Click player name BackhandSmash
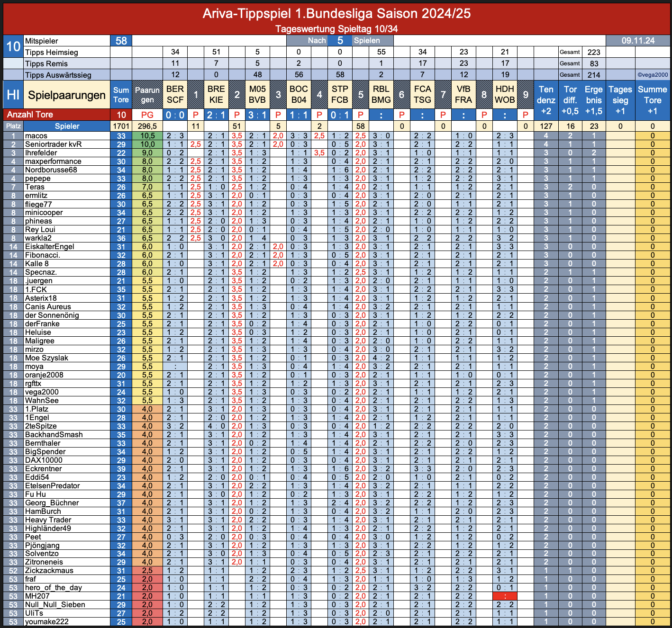The height and width of the screenshot is (628, 672). tap(54, 435)
